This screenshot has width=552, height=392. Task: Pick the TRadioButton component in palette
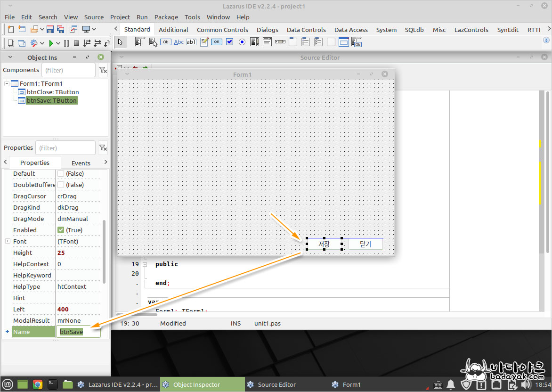(x=242, y=42)
